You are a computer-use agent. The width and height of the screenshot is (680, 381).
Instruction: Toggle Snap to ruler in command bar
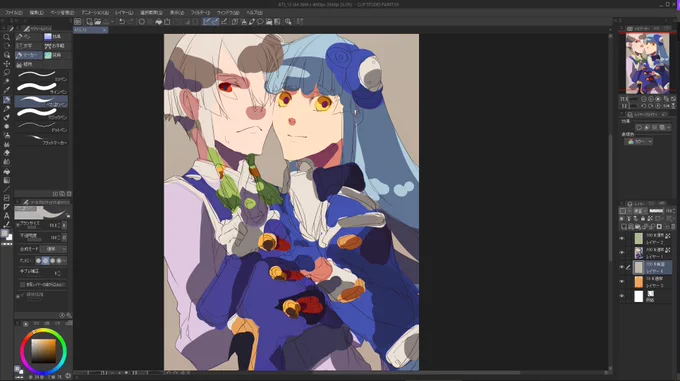pyautogui.click(x=207, y=22)
